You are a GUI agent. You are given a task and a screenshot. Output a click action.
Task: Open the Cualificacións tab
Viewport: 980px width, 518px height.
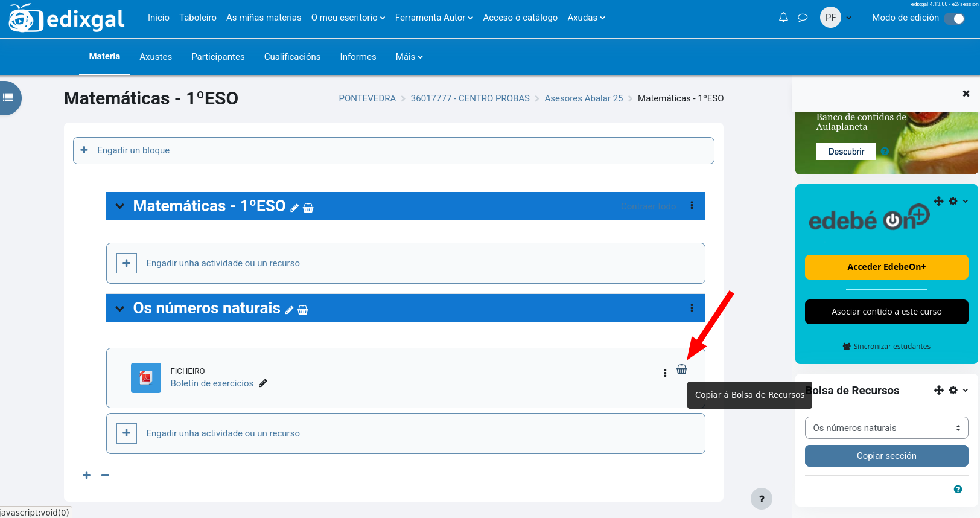292,57
